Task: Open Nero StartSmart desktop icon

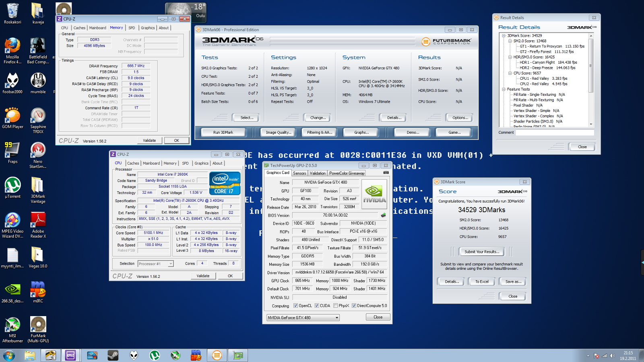Action: (38, 155)
